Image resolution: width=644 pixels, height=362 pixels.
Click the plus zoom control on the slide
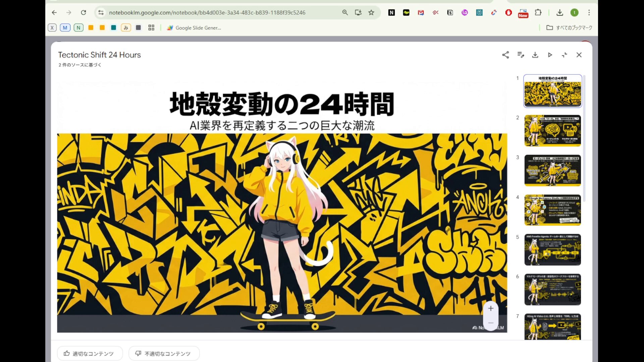point(491,308)
